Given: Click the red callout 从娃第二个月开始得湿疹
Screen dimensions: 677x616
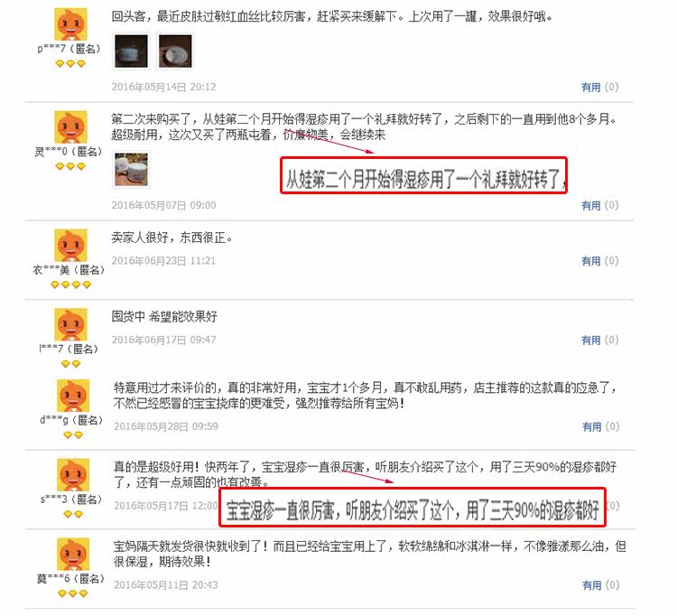Looking at the screenshot, I should tap(424, 175).
